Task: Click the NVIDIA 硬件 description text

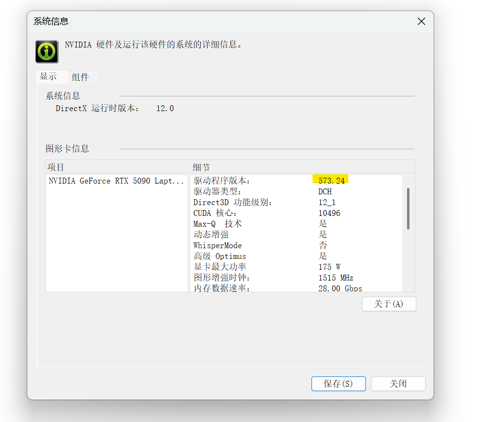Action: pyautogui.click(x=153, y=45)
